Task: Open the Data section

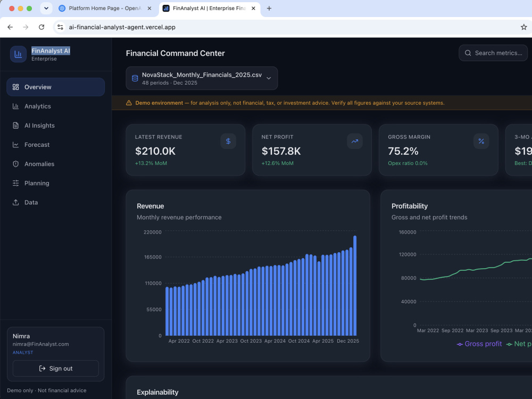Action: click(56, 202)
